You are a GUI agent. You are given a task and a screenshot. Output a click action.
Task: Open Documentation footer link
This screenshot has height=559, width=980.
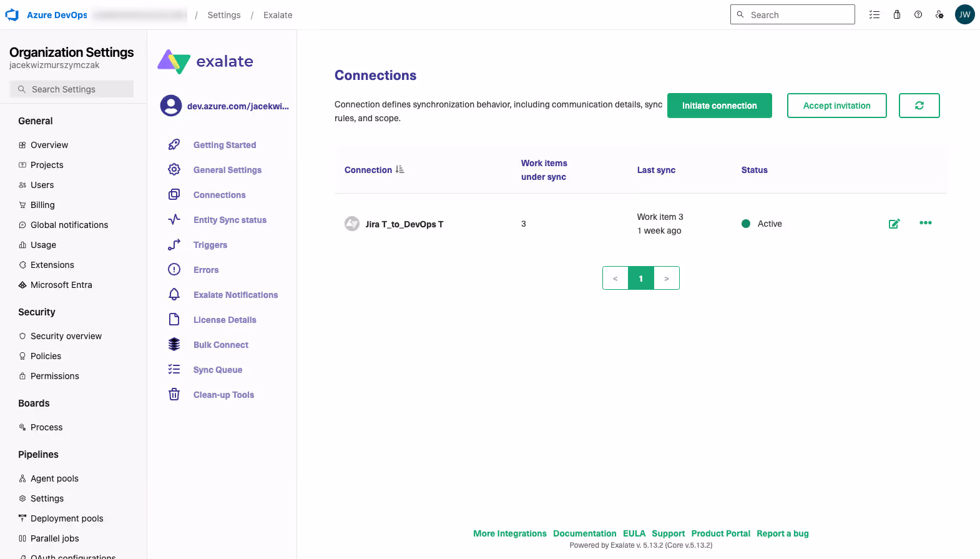(x=585, y=533)
